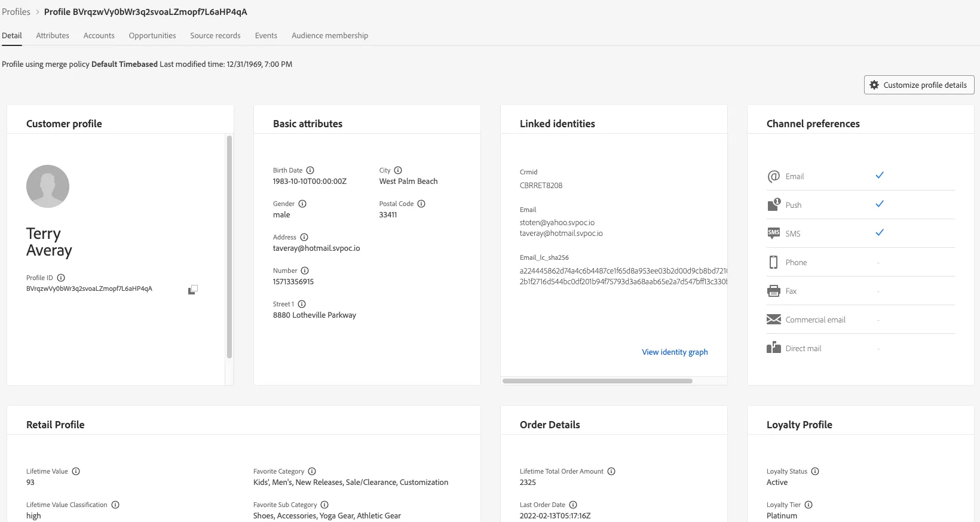Click Last Order Date info icon
The image size is (980, 522).
(573, 505)
